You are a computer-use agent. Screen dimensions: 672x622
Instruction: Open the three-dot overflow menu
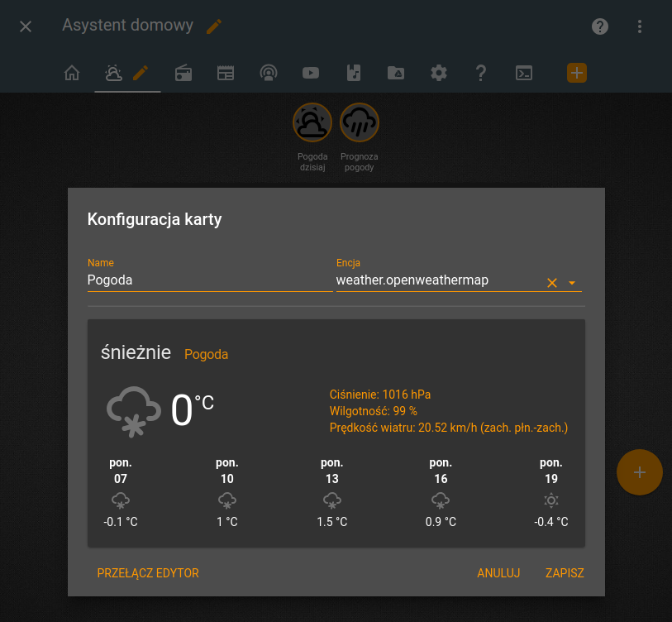pos(639,26)
